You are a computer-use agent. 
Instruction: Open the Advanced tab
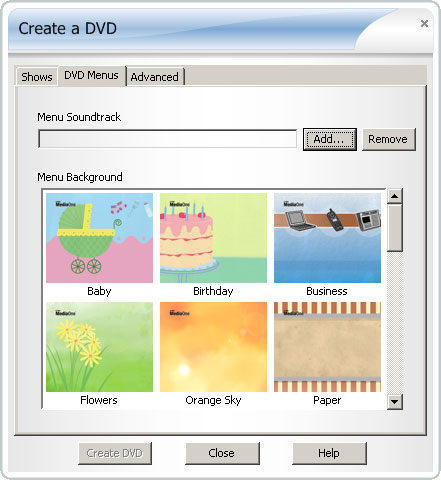point(155,77)
